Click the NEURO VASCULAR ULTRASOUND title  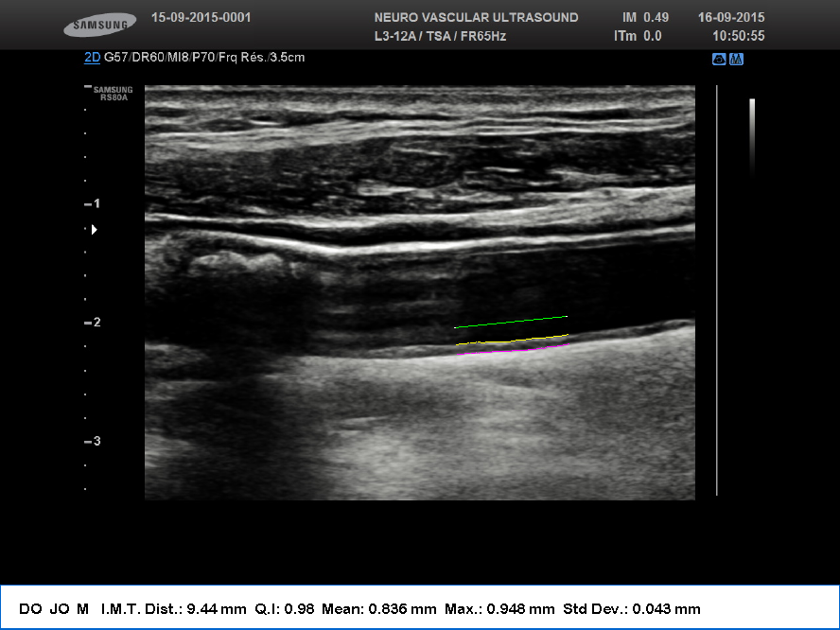[x=476, y=18]
